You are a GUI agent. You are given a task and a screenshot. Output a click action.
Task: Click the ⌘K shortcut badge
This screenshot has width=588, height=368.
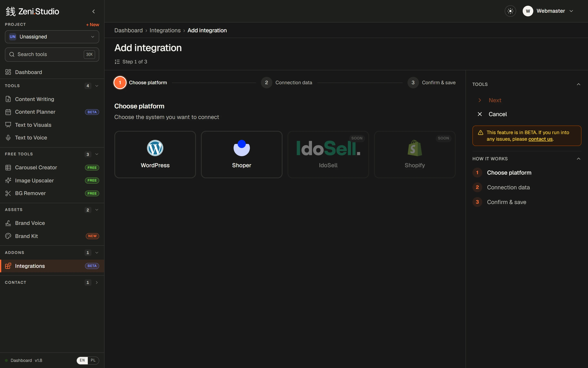click(89, 54)
